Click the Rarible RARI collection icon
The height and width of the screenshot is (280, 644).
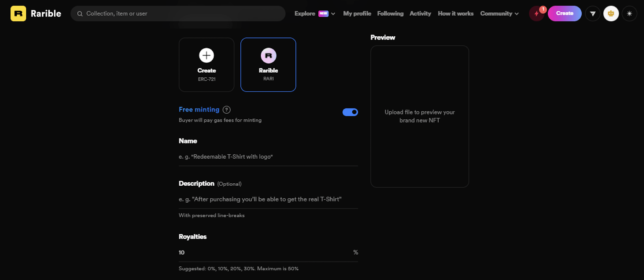[268, 55]
